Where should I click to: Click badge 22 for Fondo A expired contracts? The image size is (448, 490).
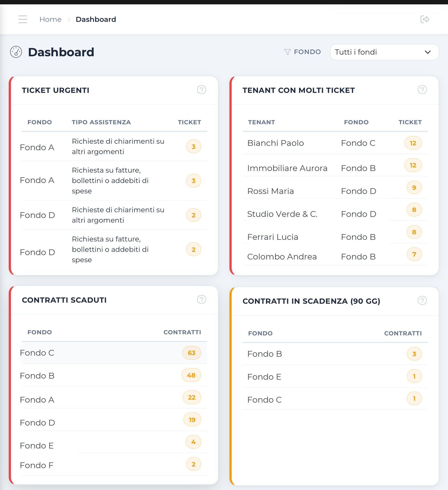192,397
